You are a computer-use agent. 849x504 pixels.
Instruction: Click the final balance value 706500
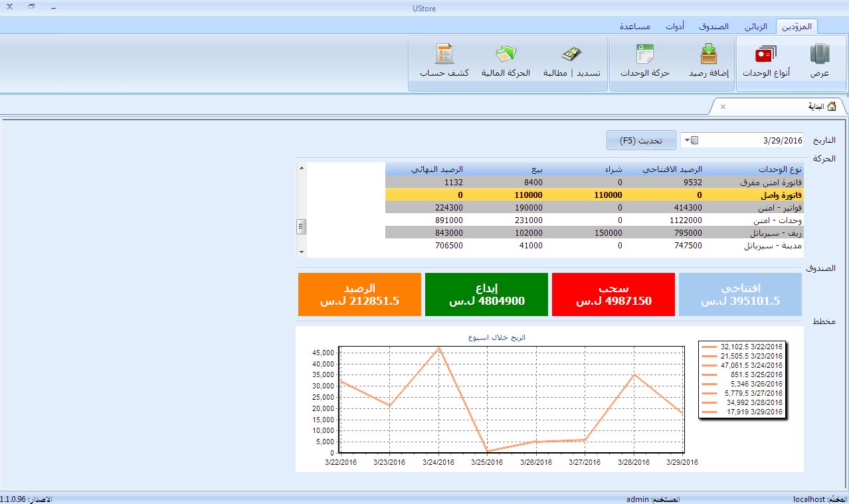point(448,246)
